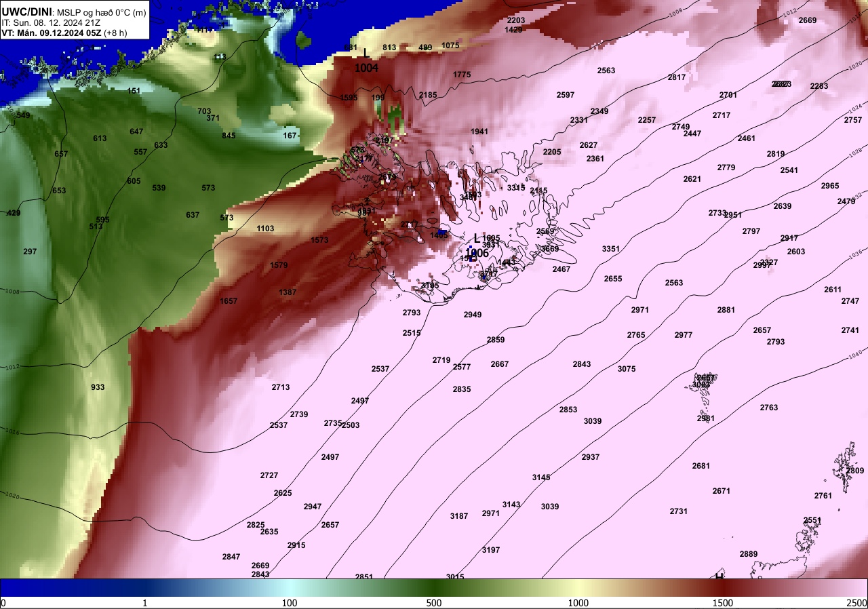This screenshot has width=868, height=609.
Task: Click the freezing height value 2937
Action: coord(591,457)
